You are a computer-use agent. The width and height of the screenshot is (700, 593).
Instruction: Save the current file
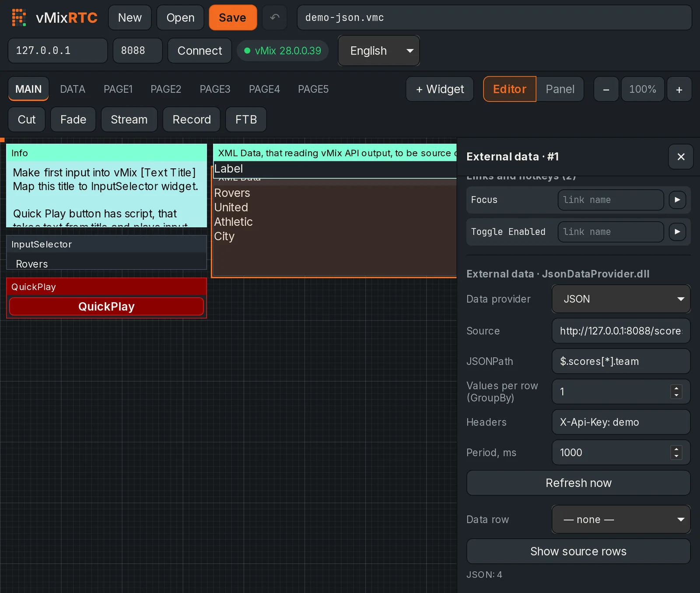click(232, 17)
